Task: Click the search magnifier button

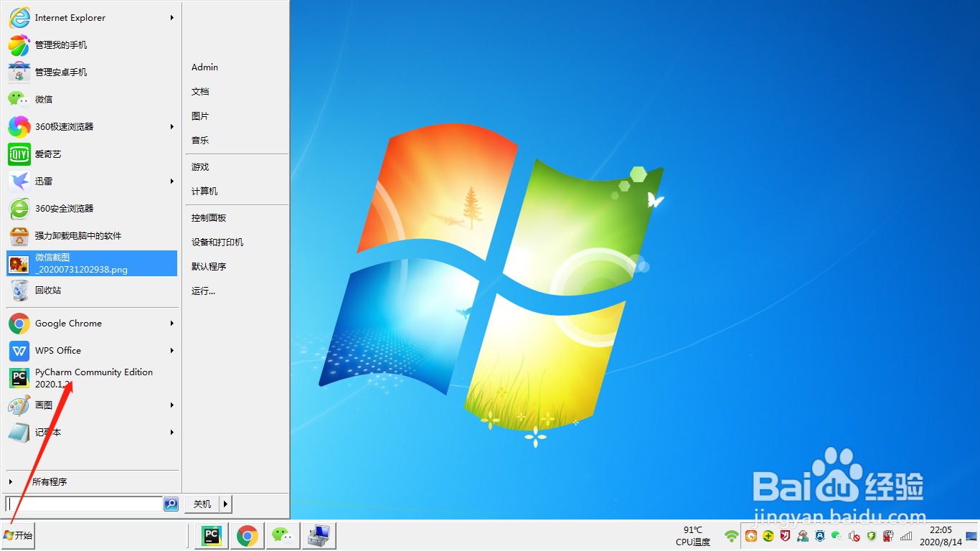Action: pyautogui.click(x=171, y=504)
